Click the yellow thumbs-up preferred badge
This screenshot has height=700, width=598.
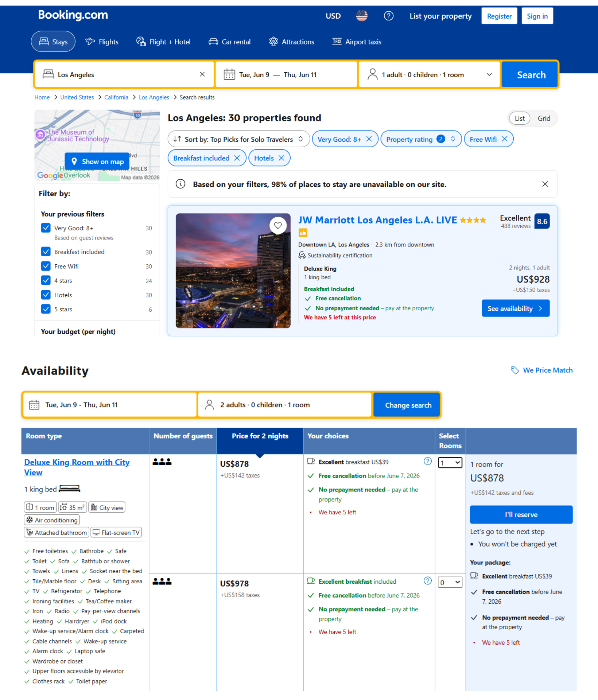[303, 233]
